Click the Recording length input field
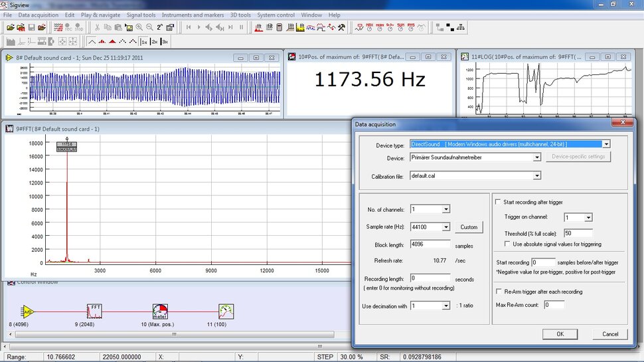Screen dimensions: 644x362 [430, 278]
